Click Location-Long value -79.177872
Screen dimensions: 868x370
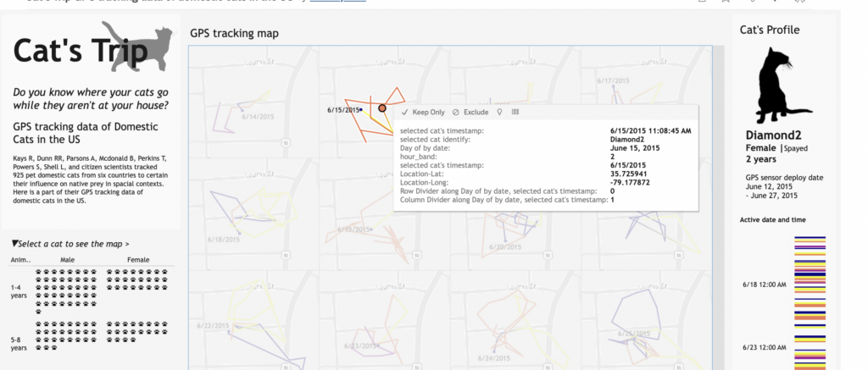pyautogui.click(x=630, y=182)
